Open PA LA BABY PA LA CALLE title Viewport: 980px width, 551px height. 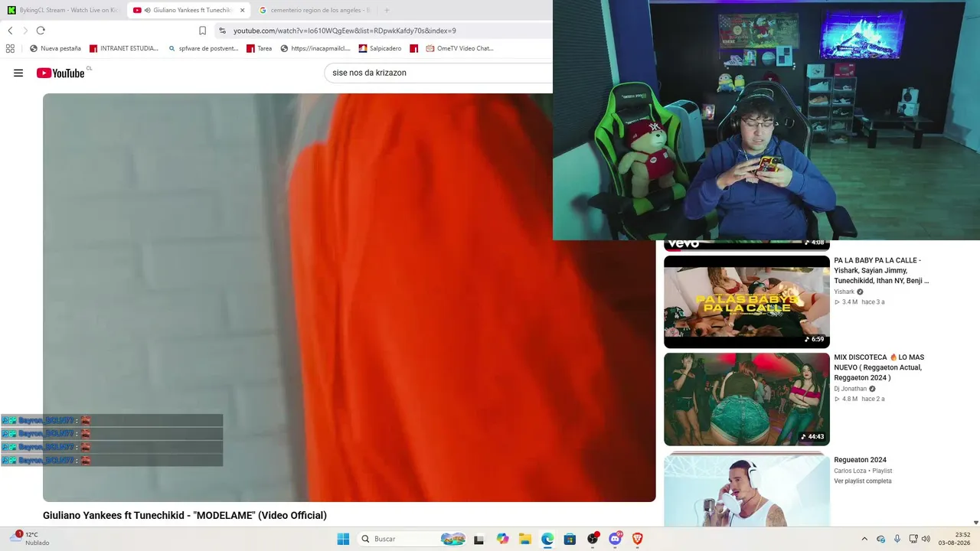pyautogui.click(x=881, y=271)
